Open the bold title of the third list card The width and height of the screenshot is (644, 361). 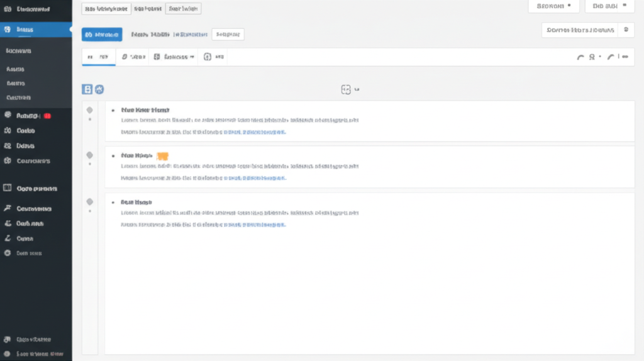point(136,202)
